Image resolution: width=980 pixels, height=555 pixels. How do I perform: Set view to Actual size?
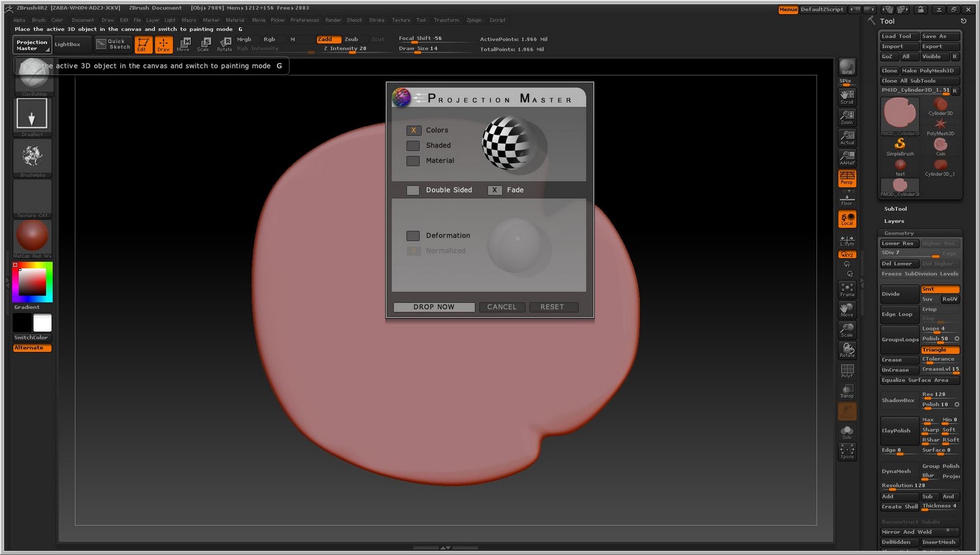click(847, 138)
